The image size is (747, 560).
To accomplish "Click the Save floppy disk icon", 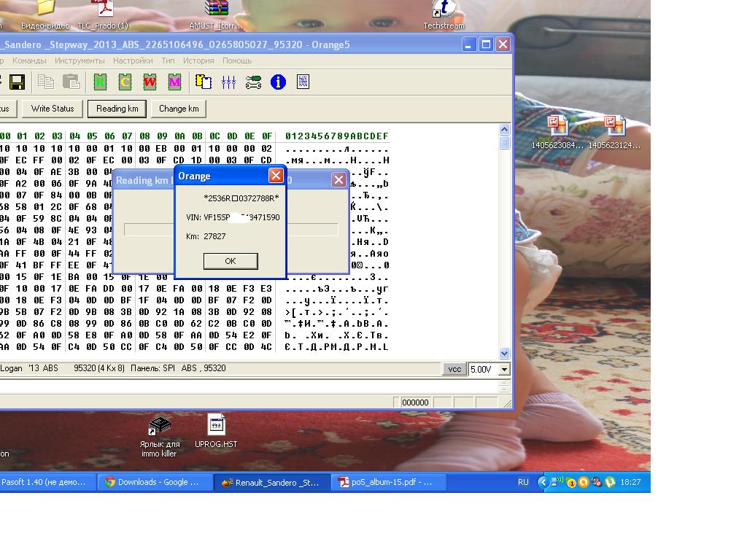I will tap(17, 82).
